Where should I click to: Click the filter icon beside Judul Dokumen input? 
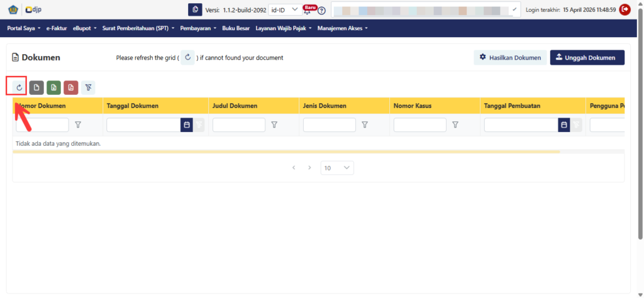pos(274,125)
